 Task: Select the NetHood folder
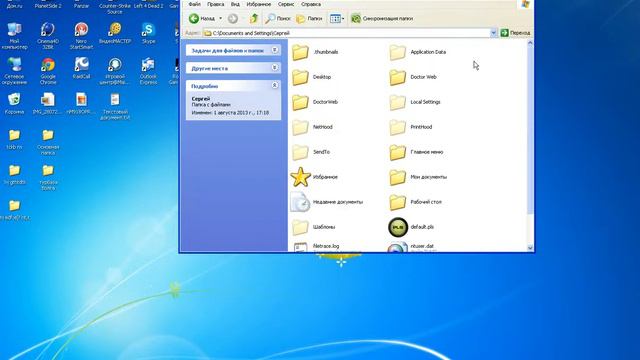coord(312,127)
